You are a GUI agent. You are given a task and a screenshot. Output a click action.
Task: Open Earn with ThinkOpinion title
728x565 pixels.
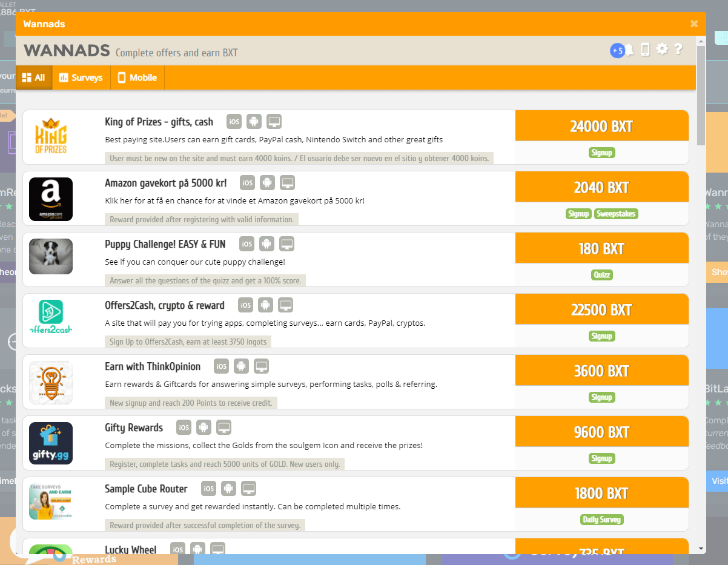click(153, 366)
